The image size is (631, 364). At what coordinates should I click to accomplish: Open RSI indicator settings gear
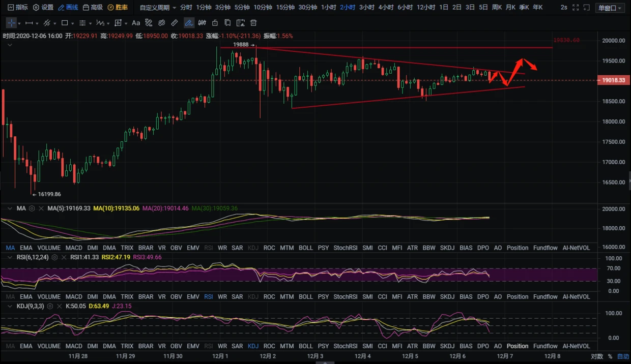tap(54, 257)
